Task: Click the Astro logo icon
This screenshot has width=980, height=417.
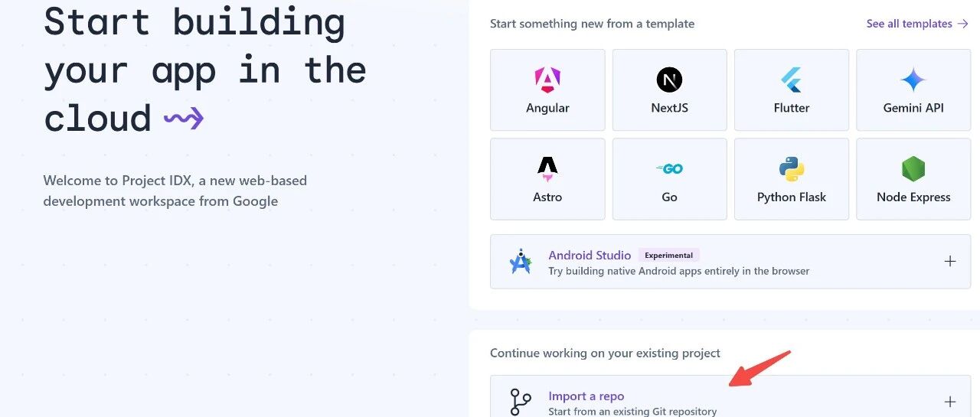Action: click(547, 168)
